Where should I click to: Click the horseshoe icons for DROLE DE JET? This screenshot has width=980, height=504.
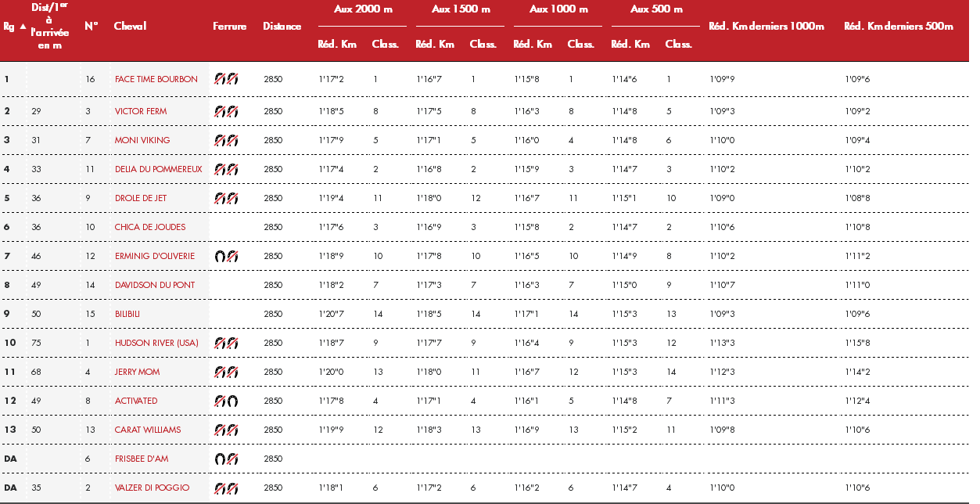pyautogui.click(x=227, y=198)
